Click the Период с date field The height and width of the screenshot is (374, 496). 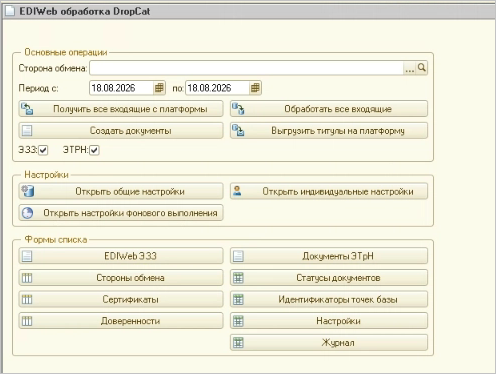(x=121, y=88)
